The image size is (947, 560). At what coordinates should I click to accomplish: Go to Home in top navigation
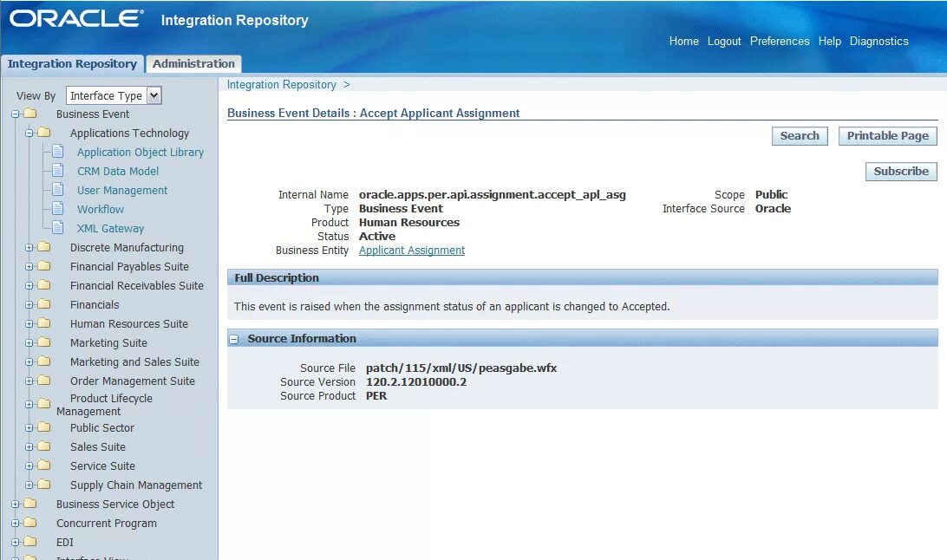click(683, 41)
